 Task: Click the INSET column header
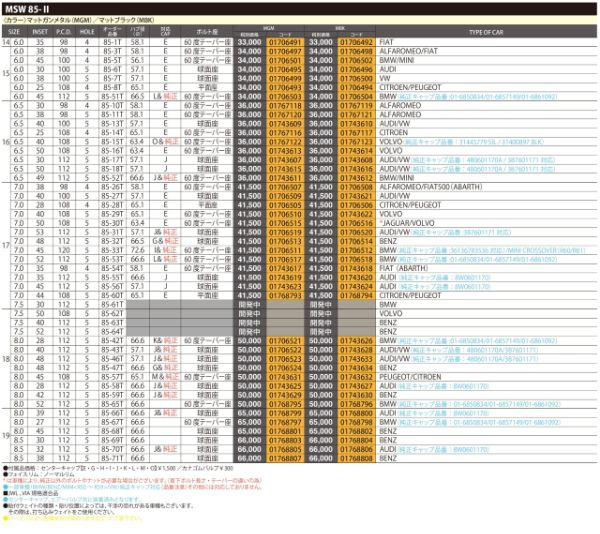point(39,34)
